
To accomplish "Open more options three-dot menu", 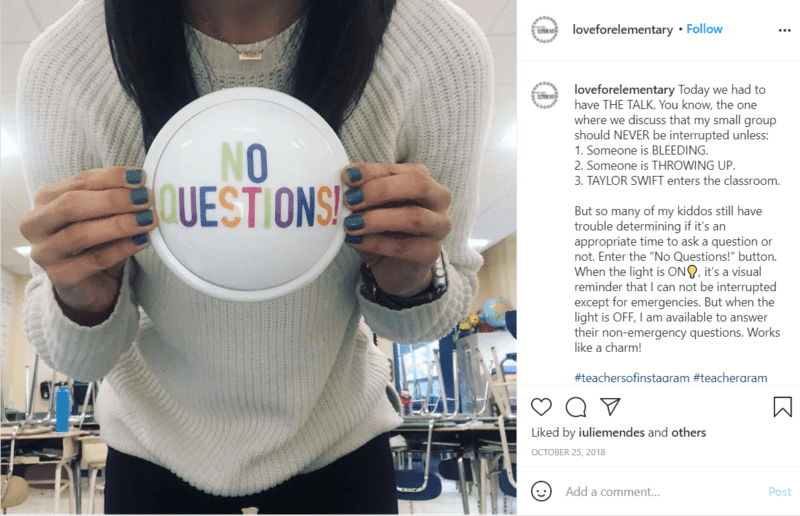I will coord(784,31).
